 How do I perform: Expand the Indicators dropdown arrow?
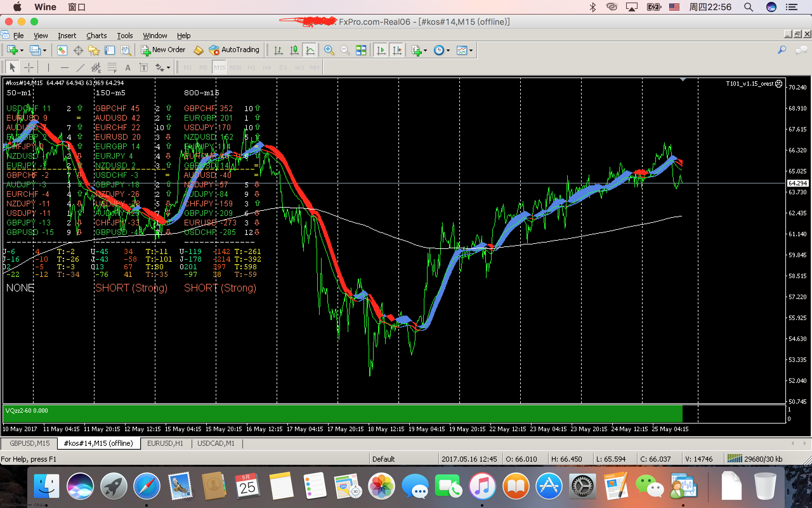[x=425, y=50]
